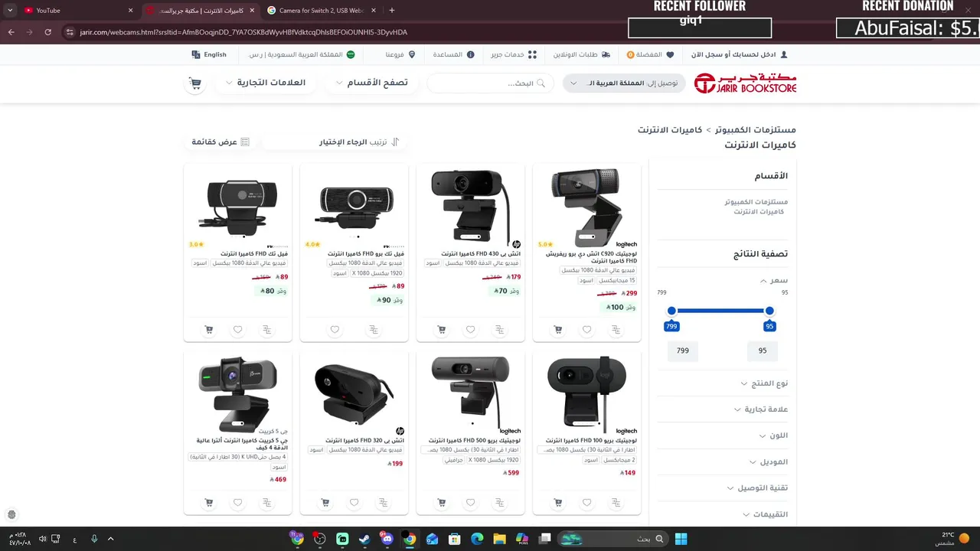Compare the Feel Tek webcam rated 4.0
The image size is (980, 551).
click(x=373, y=330)
